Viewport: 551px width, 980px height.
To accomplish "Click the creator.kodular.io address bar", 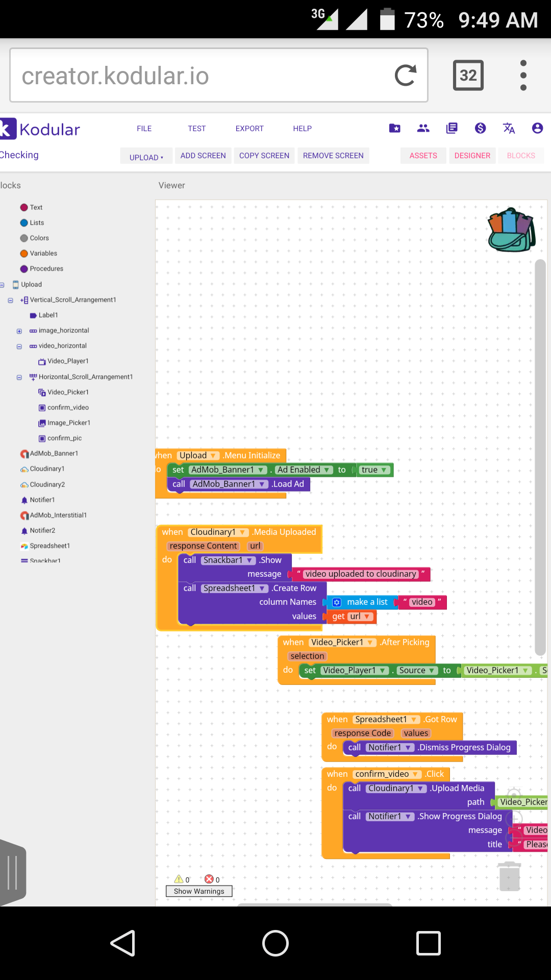I will click(x=219, y=76).
